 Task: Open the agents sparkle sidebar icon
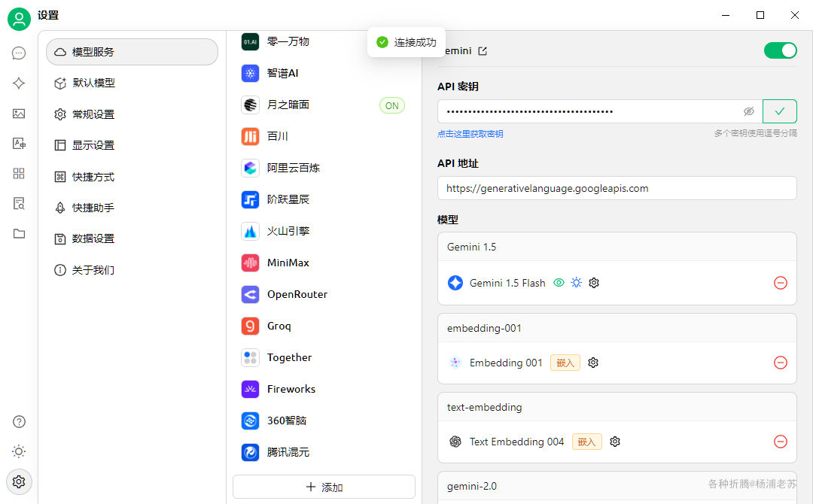pos(19,83)
